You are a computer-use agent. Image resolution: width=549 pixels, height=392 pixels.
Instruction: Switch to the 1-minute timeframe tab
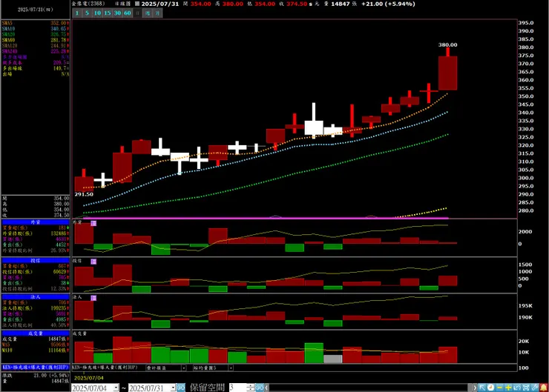(x=77, y=13)
